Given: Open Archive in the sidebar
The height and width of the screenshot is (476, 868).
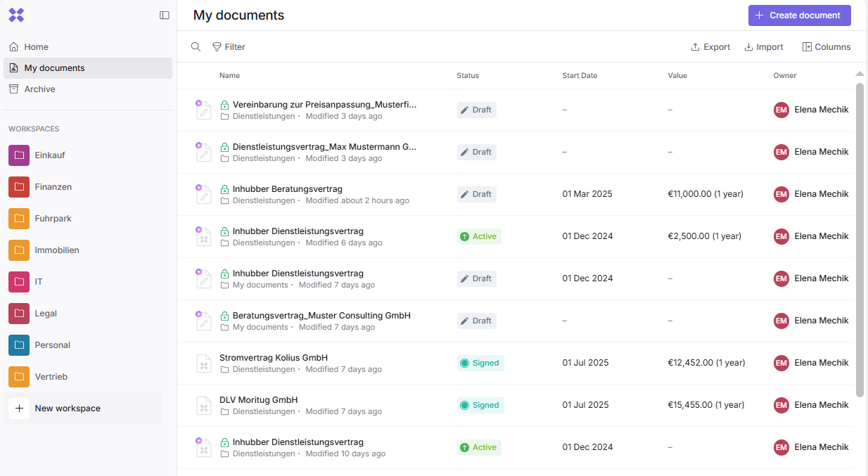Looking at the screenshot, I should [39, 89].
